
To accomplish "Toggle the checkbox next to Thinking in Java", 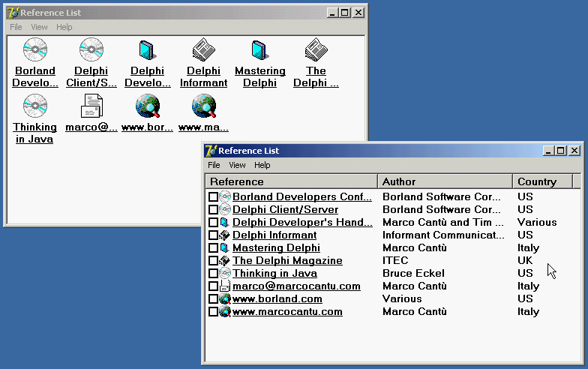I will [213, 274].
